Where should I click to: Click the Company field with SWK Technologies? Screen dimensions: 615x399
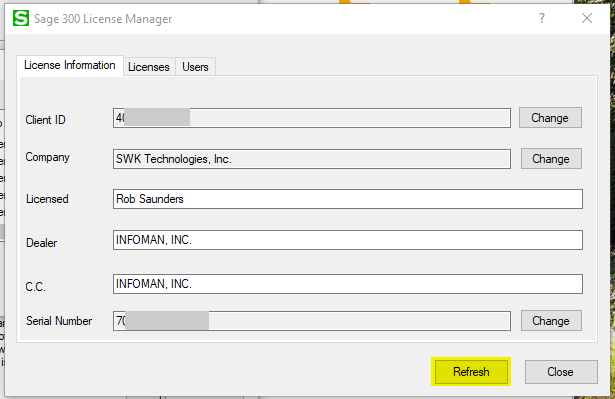312,159
